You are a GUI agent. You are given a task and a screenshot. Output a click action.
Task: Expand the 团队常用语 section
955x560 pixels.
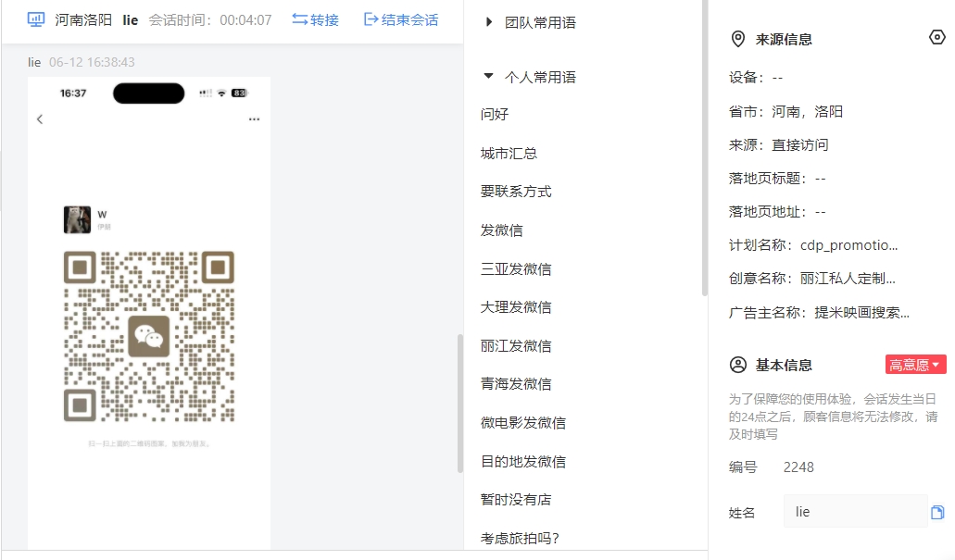488,22
